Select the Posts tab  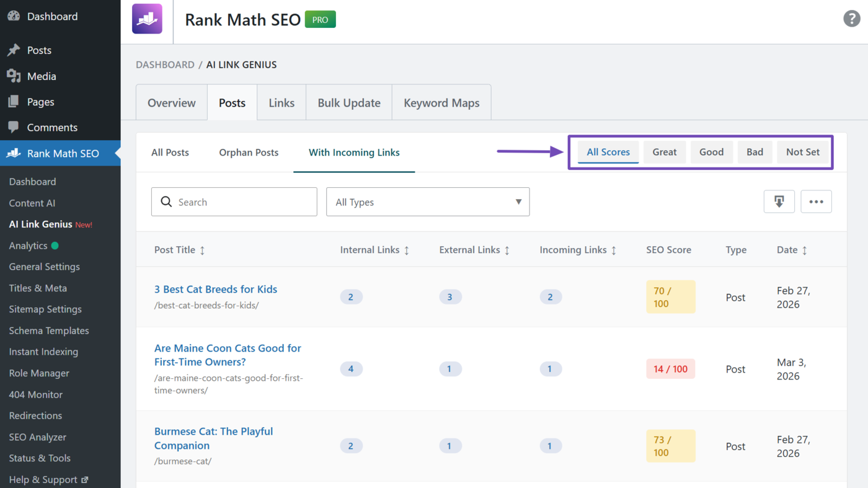point(232,103)
